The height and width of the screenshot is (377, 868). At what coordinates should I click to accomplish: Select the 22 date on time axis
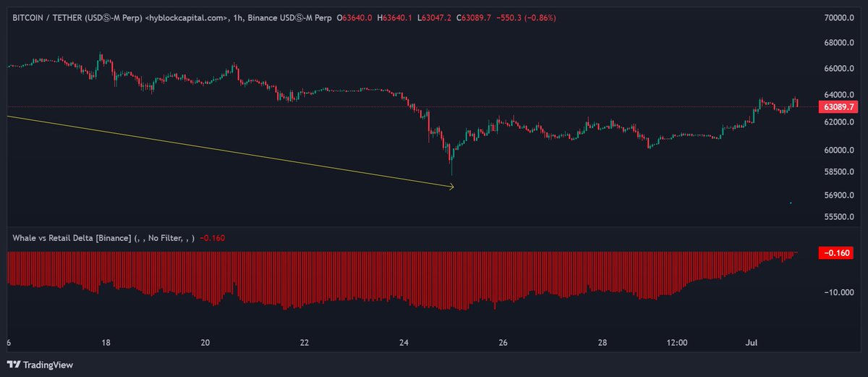(305, 342)
